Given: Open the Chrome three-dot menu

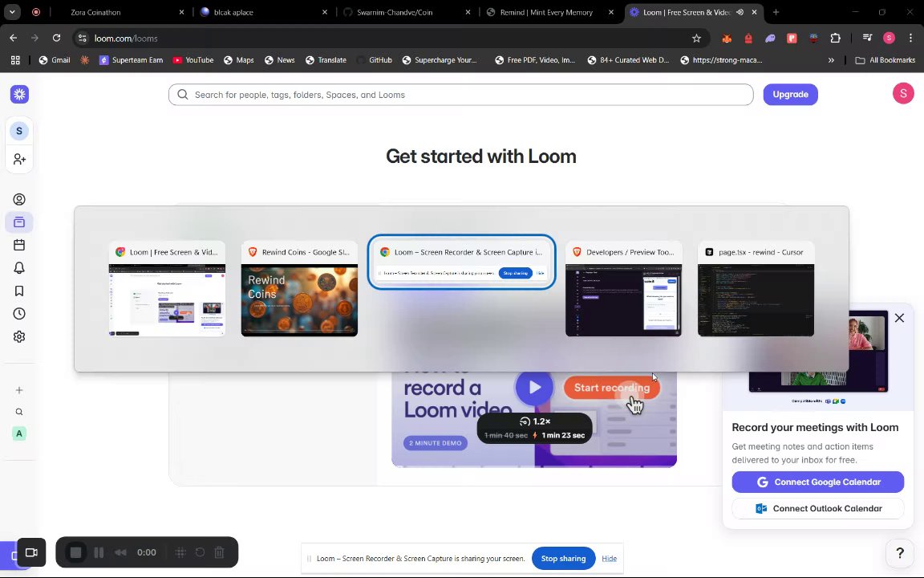Looking at the screenshot, I should click(910, 39).
